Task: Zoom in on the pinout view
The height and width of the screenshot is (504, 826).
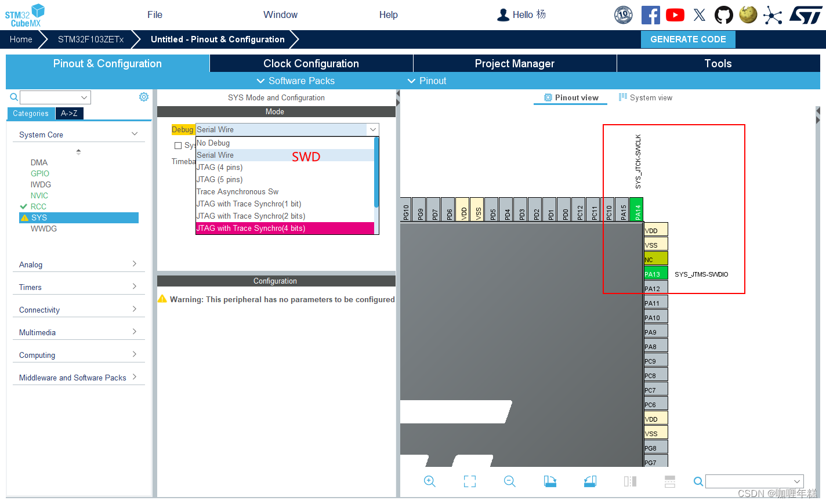Action: pos(430,481)
